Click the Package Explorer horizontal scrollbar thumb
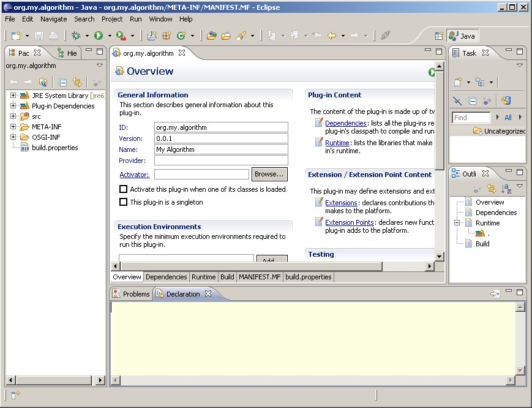532x408 pixels. (x=54, y=380)
